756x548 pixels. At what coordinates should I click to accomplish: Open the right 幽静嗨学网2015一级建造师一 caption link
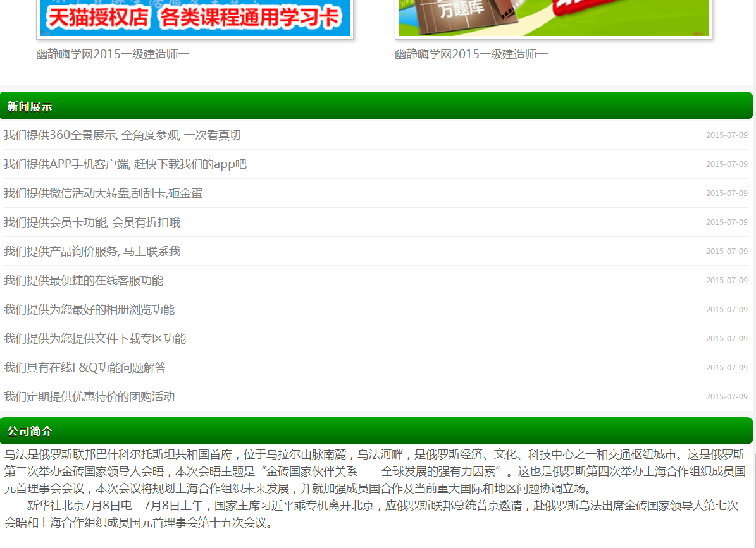point(471,54)
